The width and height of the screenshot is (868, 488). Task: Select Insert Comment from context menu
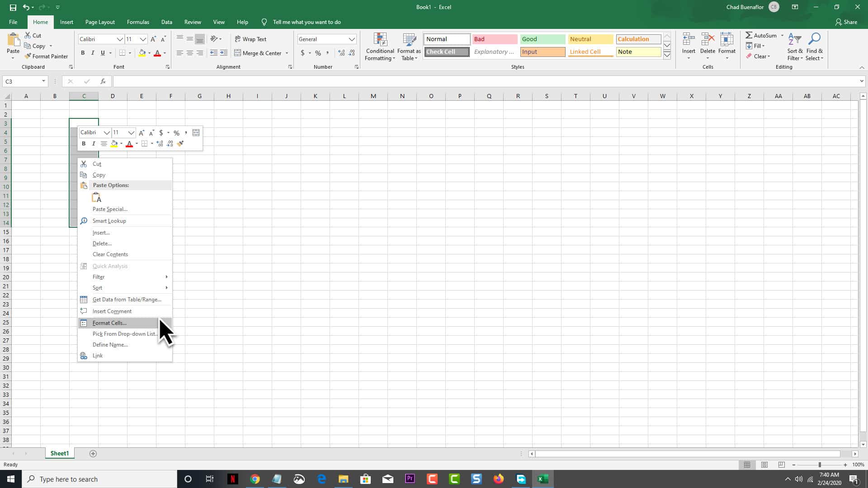point(112,310)
